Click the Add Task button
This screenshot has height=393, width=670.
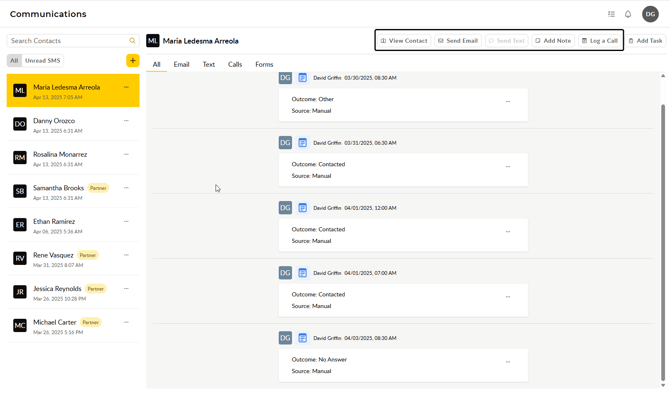coord(645,41)
